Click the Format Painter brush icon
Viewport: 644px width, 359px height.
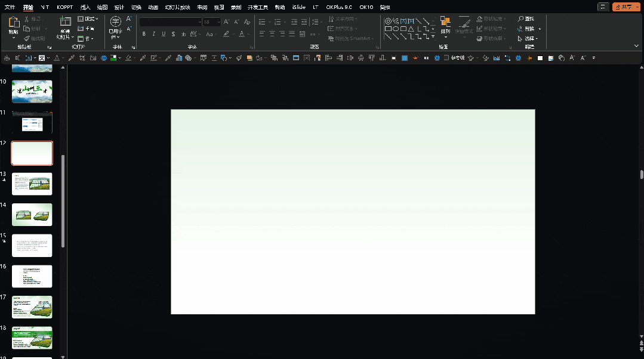coord(27,39)
